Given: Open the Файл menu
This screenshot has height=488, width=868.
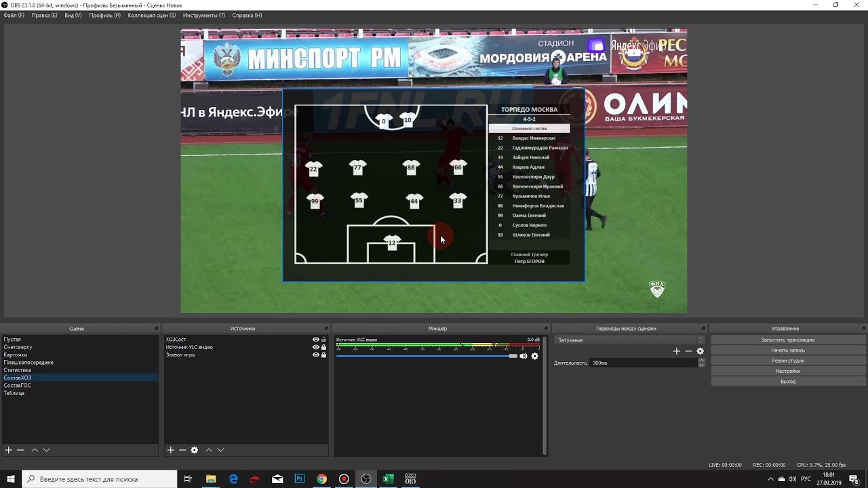Looking at the screenshot, I should tap(14, 15).
